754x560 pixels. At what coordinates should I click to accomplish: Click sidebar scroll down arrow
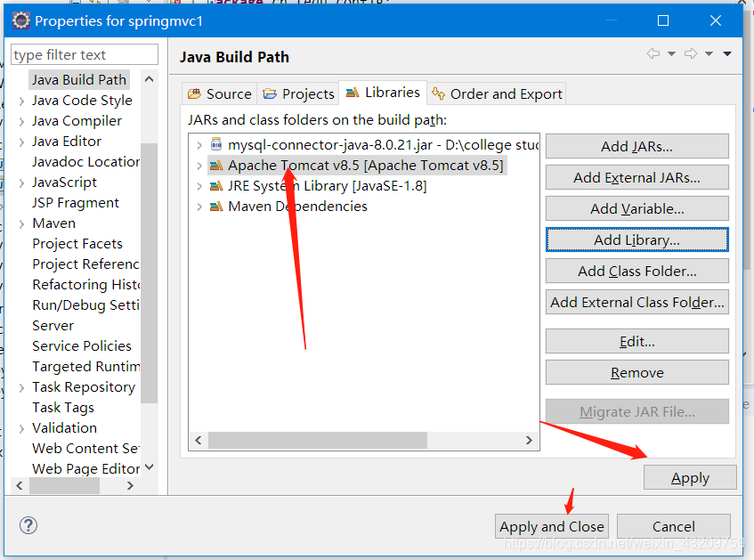(150, 467)
